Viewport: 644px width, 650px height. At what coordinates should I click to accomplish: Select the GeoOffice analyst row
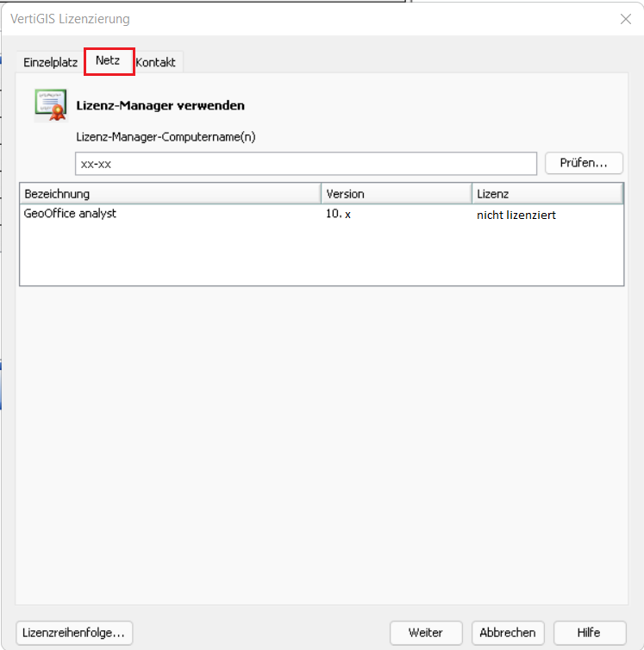(x=322, y=214)
